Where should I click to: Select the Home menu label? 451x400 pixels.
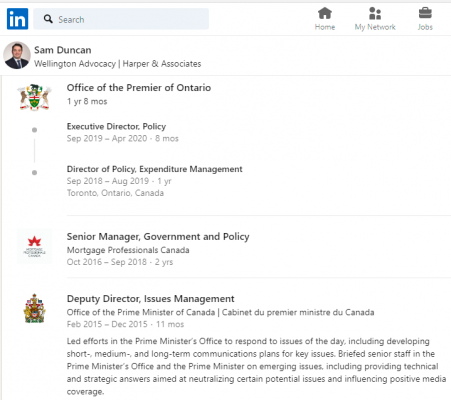pyautogui.click(x=325, y=27)
